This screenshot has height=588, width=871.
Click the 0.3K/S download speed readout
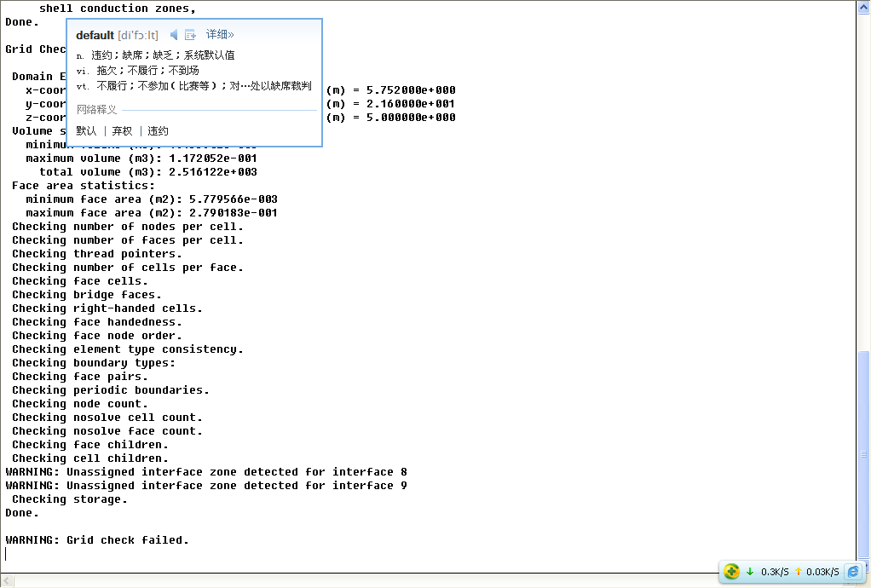(774, 572)
